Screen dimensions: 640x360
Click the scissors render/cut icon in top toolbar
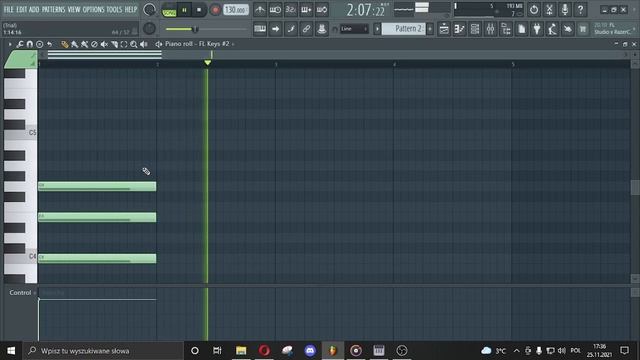(549, 9)
